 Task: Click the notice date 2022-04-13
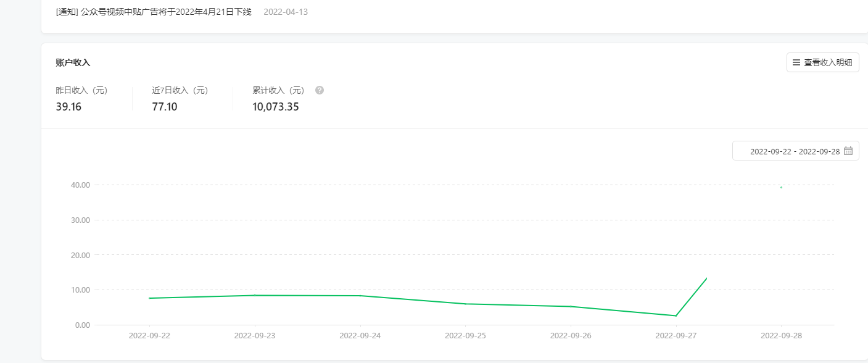pyautogui.click(x=286, y=12)
